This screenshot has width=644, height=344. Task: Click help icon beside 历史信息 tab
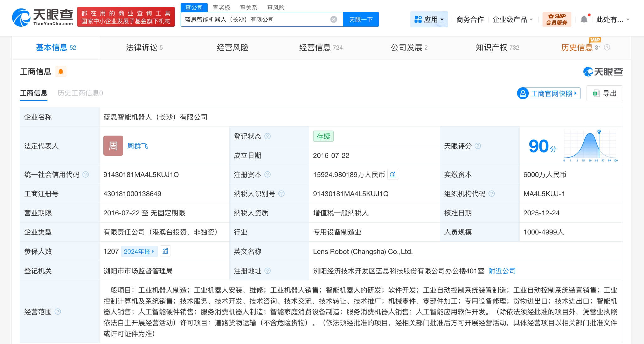coord(607,47)
